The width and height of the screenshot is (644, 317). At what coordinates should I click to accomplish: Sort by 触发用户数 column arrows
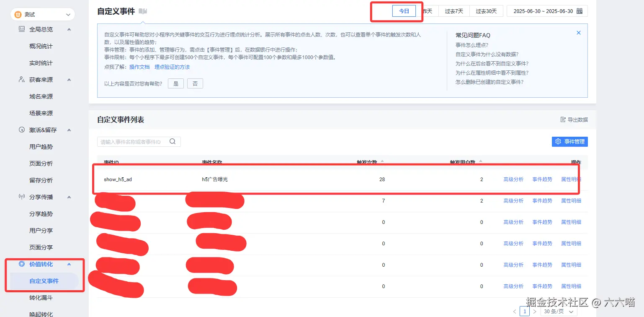pos(480,162)
